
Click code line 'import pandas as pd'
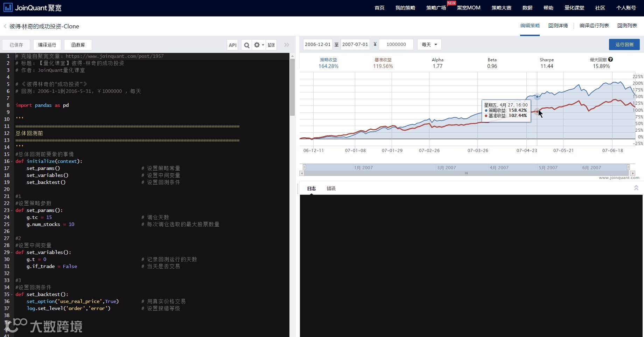[x=42, y=105]
